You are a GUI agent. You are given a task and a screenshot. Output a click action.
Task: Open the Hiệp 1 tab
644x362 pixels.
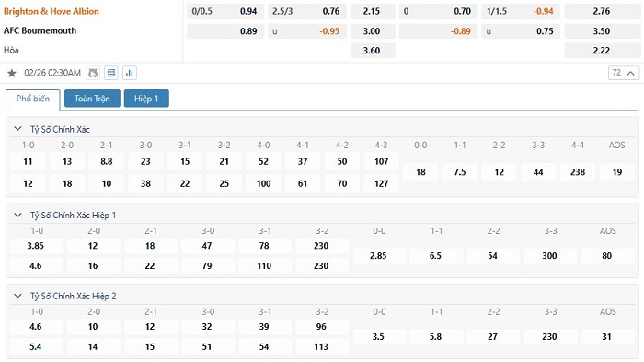(x=146, y=99)
